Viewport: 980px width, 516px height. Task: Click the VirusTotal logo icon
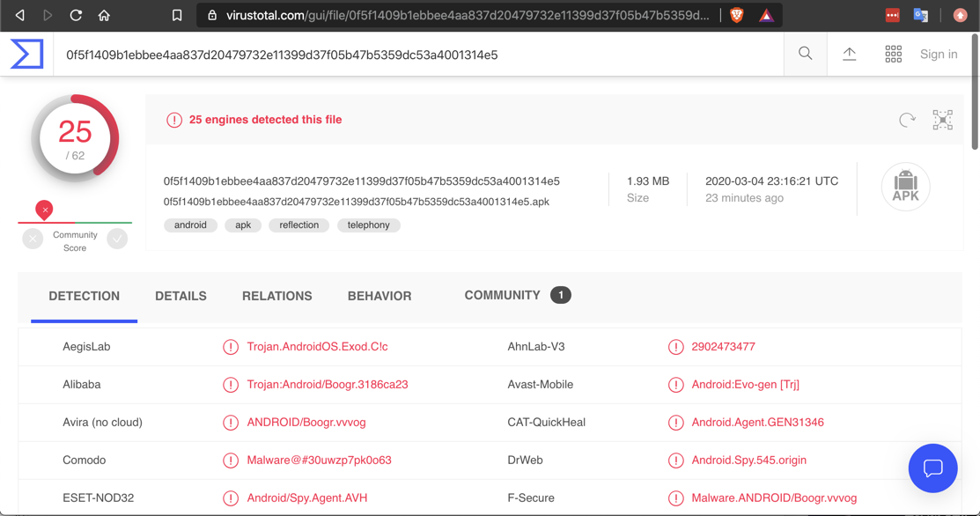point(26,55)
